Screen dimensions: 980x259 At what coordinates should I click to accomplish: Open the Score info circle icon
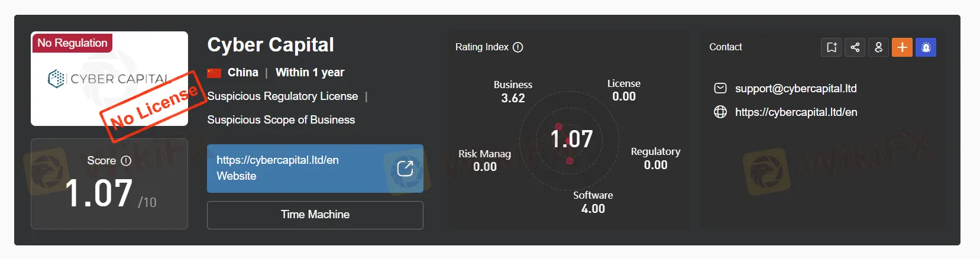pyautogui.click(x=126, y=161)
